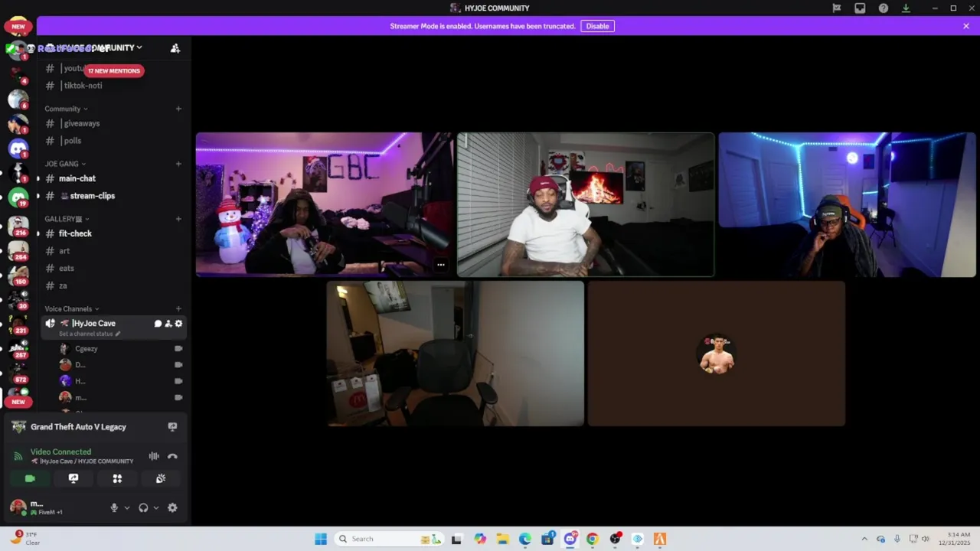Image resolution: width=980 pixels, height=551 pixels.
Task: Click the Video Connected status text
Action: [60, 452]
